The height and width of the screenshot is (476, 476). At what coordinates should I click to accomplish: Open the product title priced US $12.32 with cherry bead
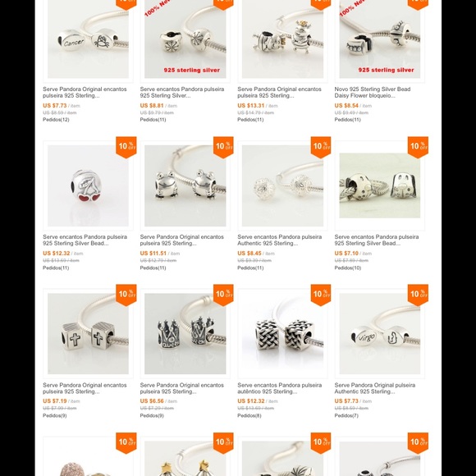85,240
